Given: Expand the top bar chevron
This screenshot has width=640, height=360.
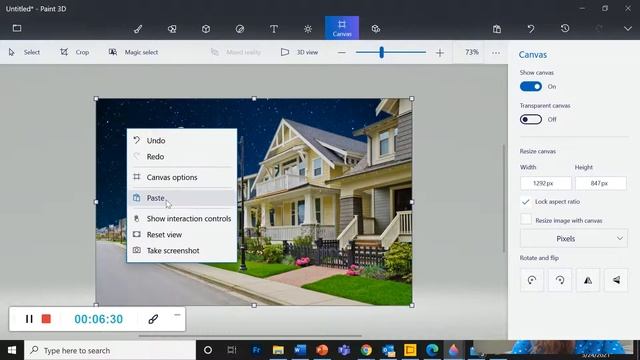Looking at the screenshot, I should (628, 29).
